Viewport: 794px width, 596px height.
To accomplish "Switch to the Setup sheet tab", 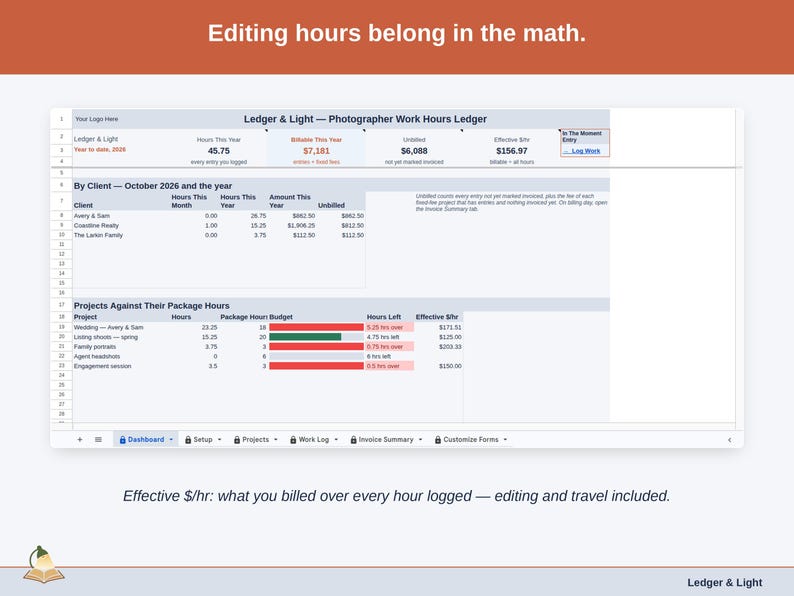I will click(203, 440).
